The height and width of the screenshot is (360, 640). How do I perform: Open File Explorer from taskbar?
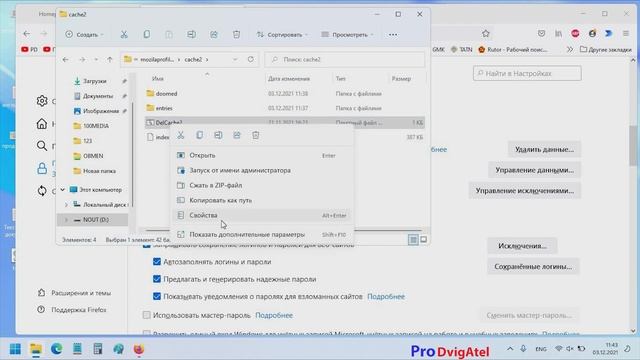click(36, 349)
